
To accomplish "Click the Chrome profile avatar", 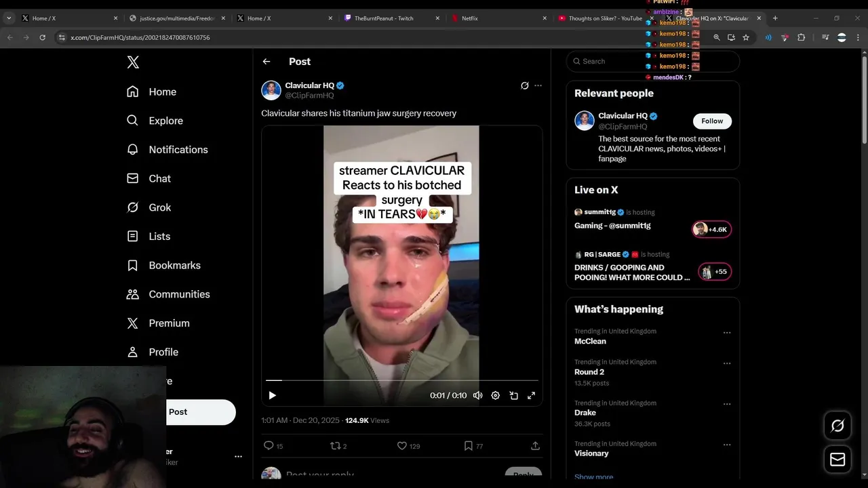I will tap(842, 37).
